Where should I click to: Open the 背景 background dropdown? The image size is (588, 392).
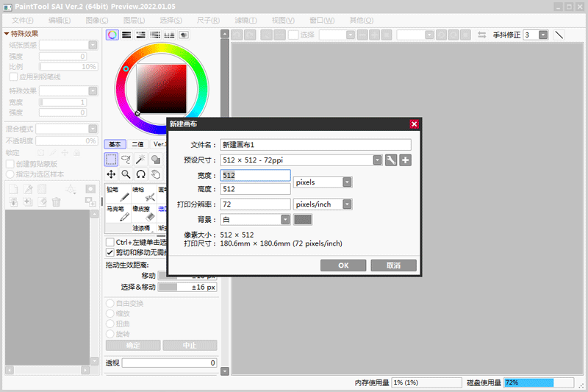(x=285, y=219)
